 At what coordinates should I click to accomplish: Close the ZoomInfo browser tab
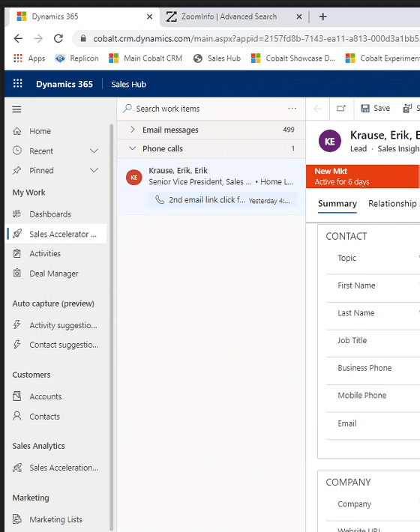(x=299, y=16)
